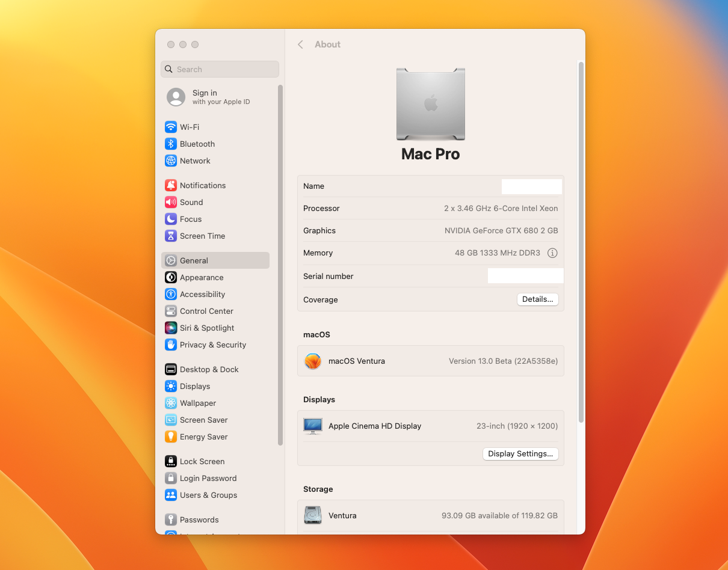Select General gear icon
728x570 pixels.
pyautogui.click(x=171, y=260)
